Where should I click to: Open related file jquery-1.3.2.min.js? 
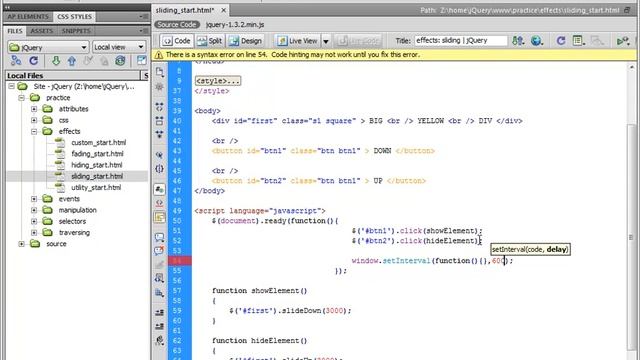coord(235,24)
